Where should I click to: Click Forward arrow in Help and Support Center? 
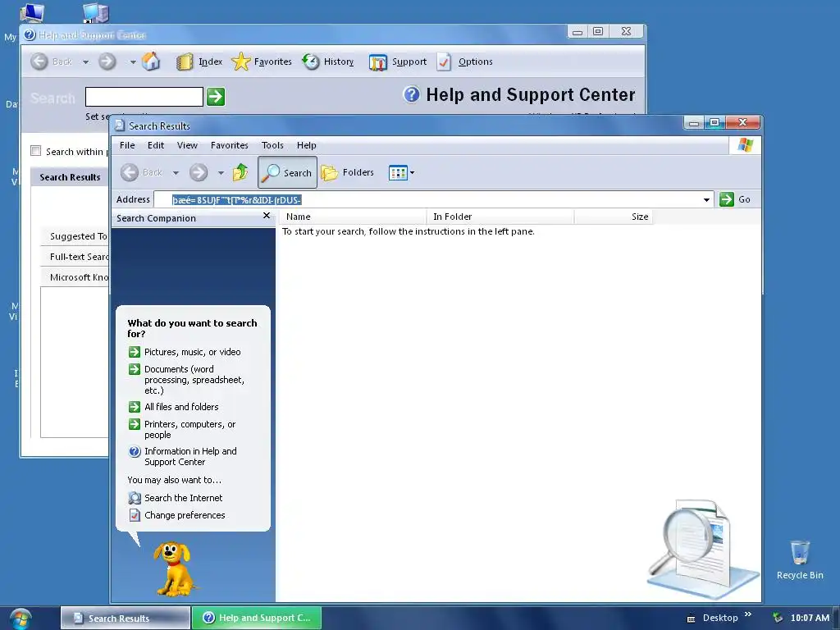107,62
